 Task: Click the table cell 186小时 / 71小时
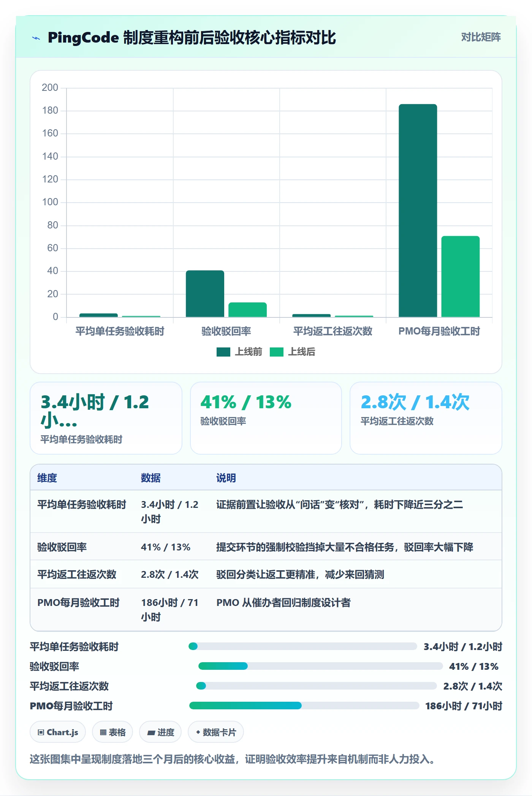click(170, 610)
